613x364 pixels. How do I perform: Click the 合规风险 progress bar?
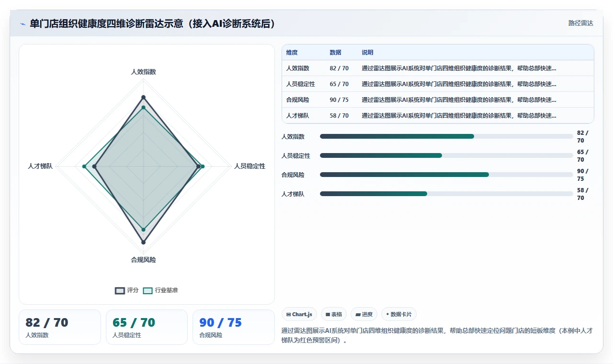[446, 175]
